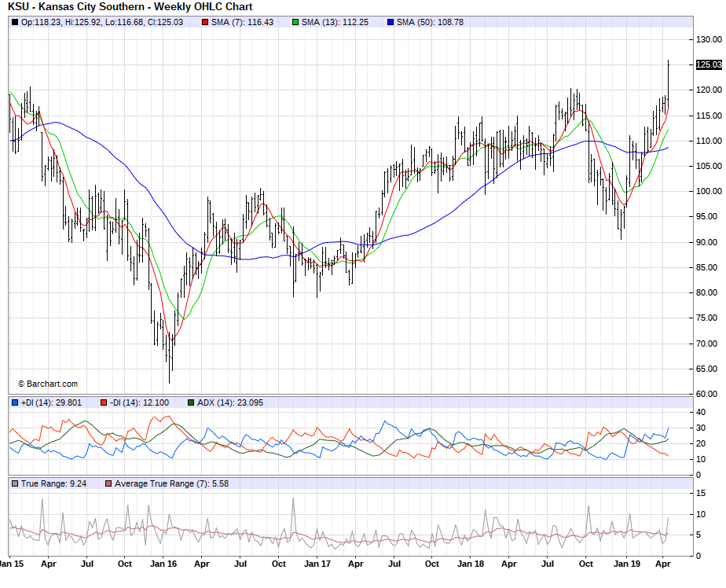This screenshot has height=588, width=726.
Task: Click the SMA (13): 112.25 label
Action: pyautogui.click(x=335, y=22)
